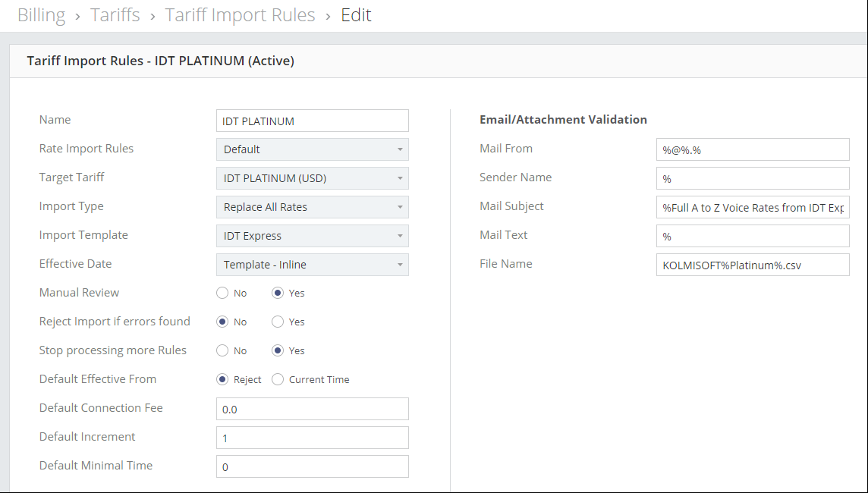868x493 pixels.
Task: Open the Import Template dropdown
Action: pos(312,236)
